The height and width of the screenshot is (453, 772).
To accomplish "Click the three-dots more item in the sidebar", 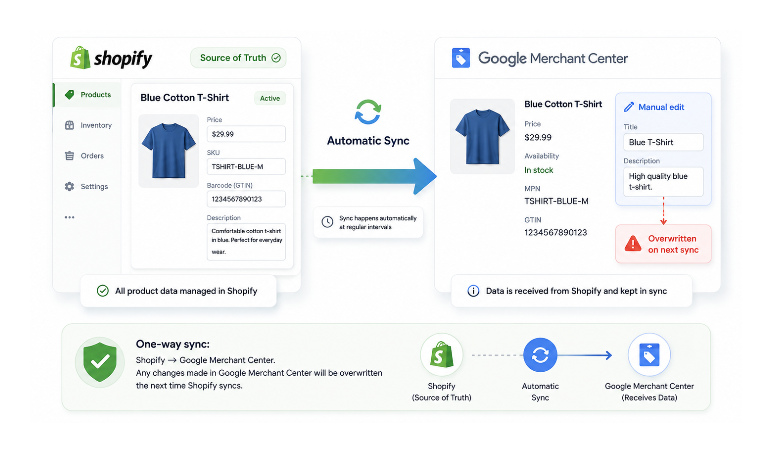I will 69,217.
